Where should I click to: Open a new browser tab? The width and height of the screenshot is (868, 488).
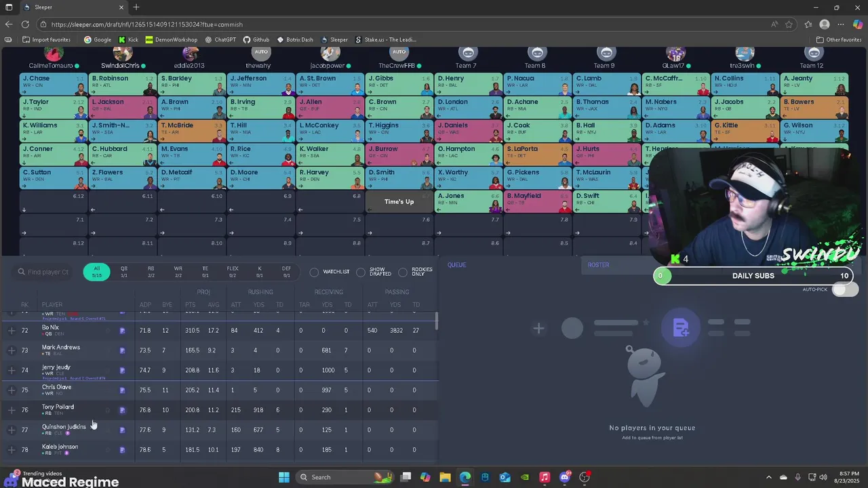(x=136, y=7)
